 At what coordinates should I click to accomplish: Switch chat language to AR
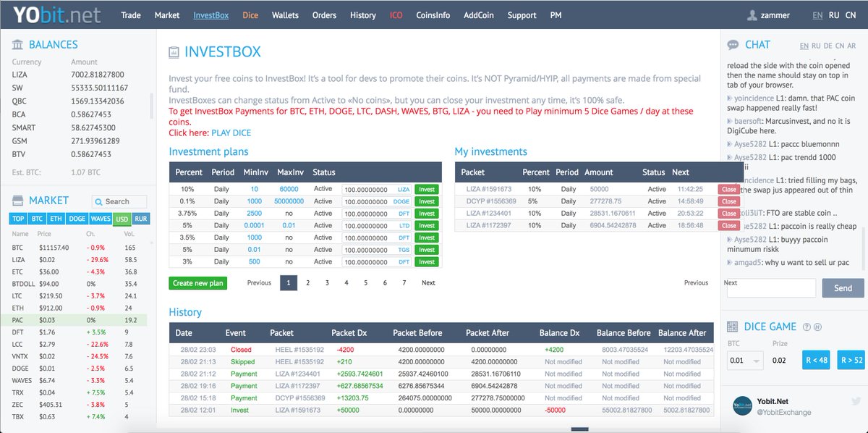point(851,46)
